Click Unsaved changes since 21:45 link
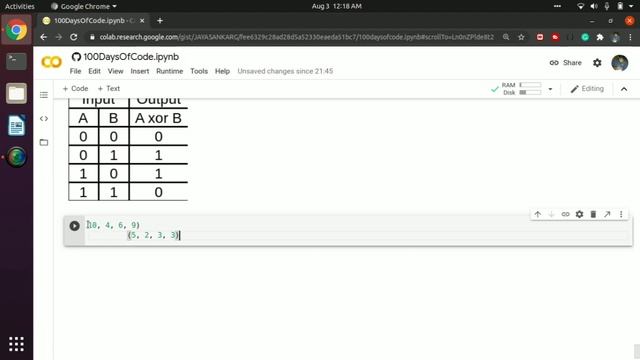The image size is (640, 360). [x=285, y=71]
